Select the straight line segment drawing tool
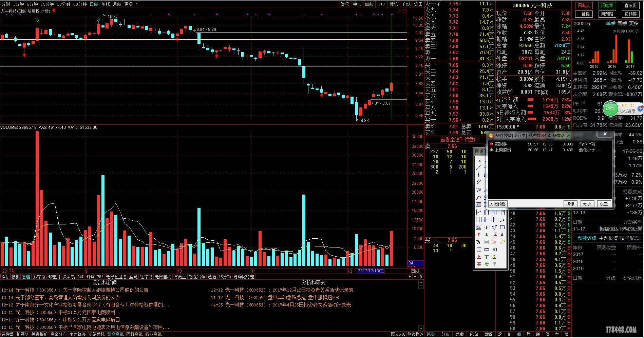 [x=479, y=167]
